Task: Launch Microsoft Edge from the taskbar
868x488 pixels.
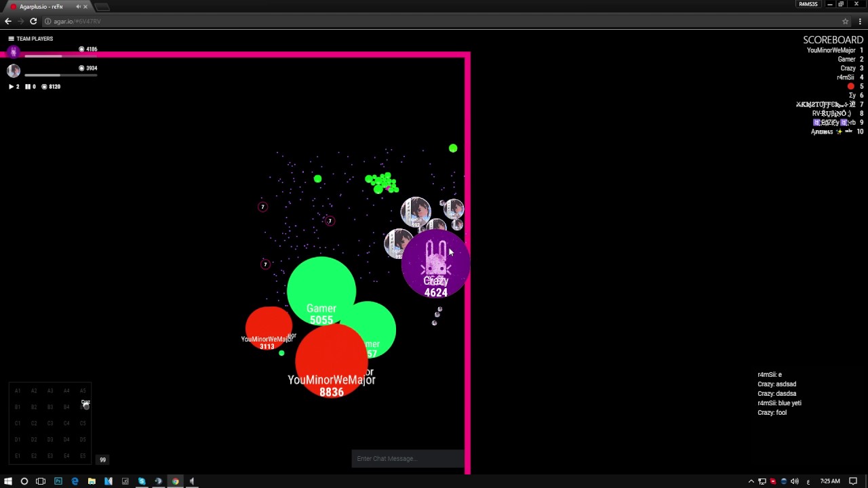Action: (x=75, y=481)
